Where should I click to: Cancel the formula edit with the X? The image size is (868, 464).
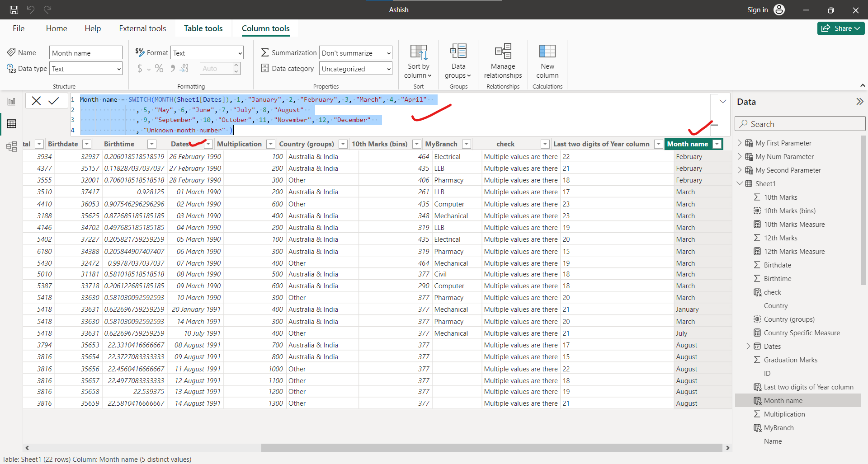pos(36,100)
